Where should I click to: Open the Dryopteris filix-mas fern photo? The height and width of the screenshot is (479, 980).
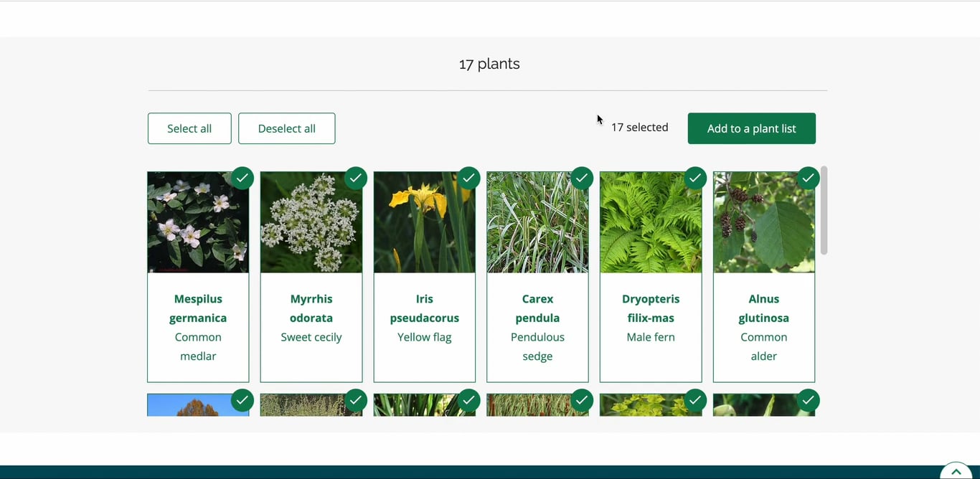coord(651,222)
